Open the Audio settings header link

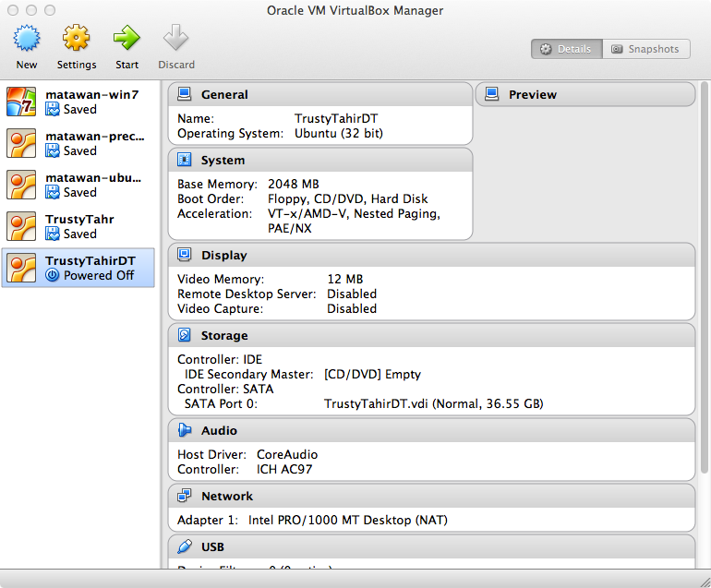click(219, 431)
